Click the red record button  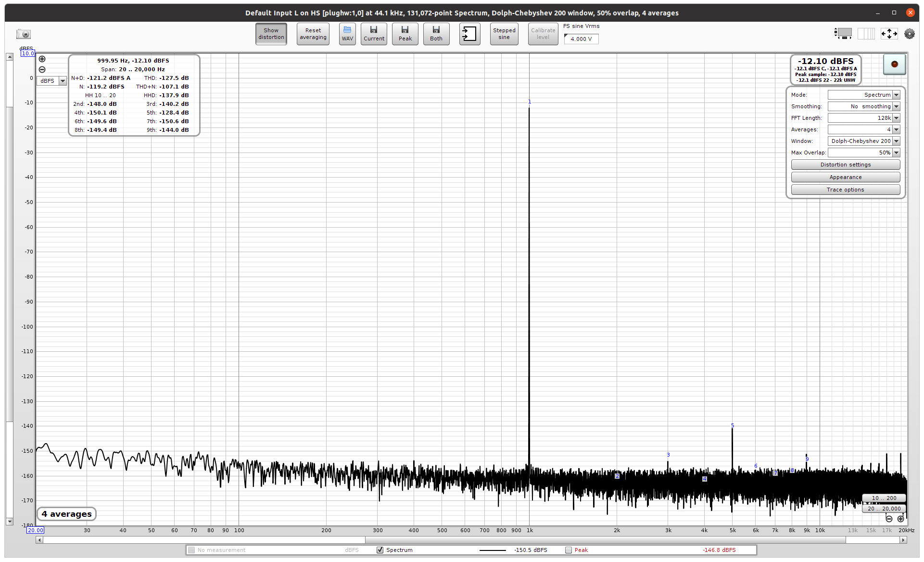tap(894, 64)
